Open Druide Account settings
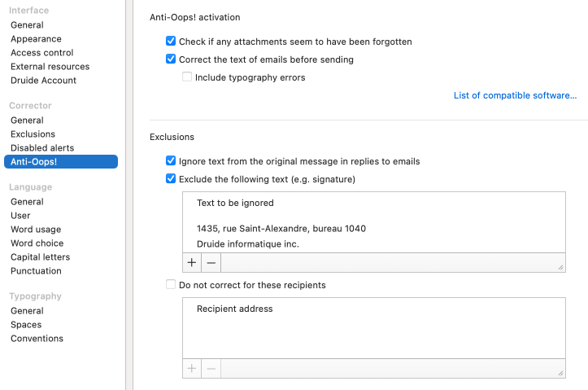Screen dimensions: 588x390 coord(43,81)
